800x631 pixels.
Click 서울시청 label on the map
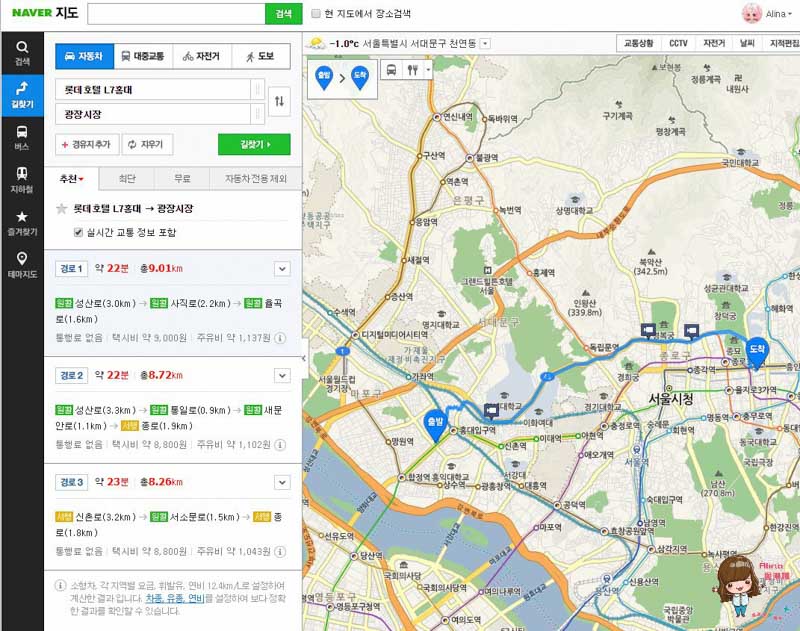coord(671,398)
